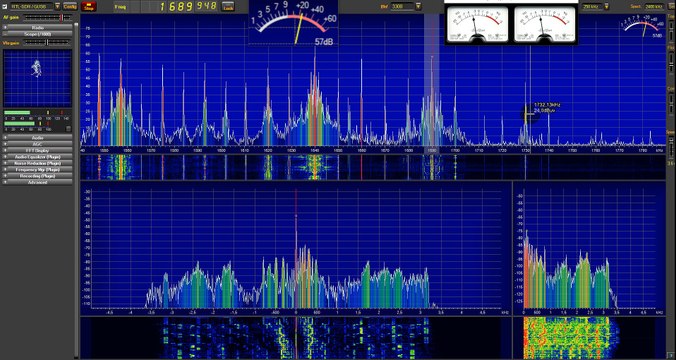Click the right analog VU meter
The height and width of the screenshot is (360, 676).
(545, 24)
